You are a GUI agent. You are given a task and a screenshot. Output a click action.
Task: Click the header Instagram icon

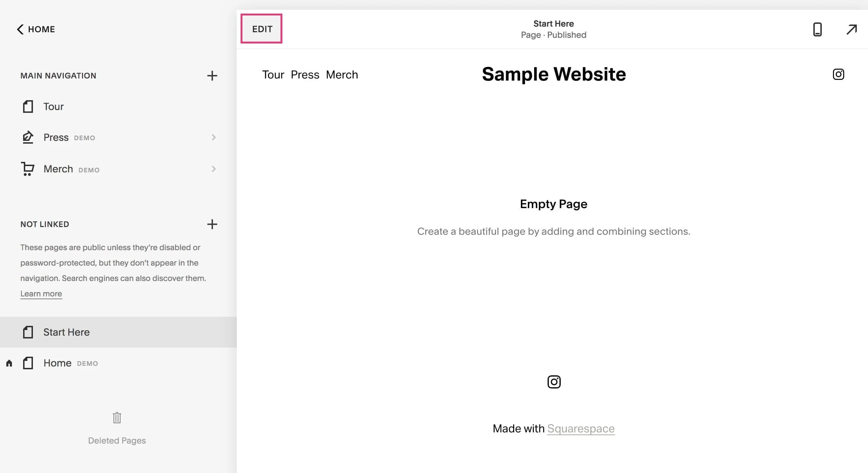point(838,74)
